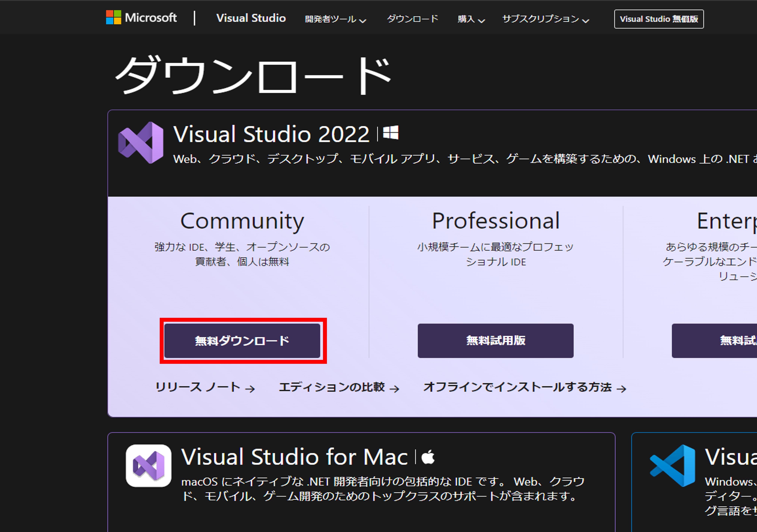The image size is (757, 532).
Task: Click the ダウンロード page heading
Action: pos(253,75)
